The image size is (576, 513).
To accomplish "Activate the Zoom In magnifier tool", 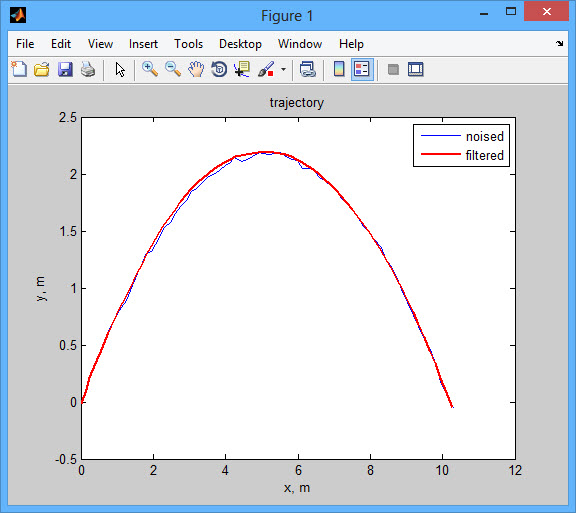I will 150,69.
